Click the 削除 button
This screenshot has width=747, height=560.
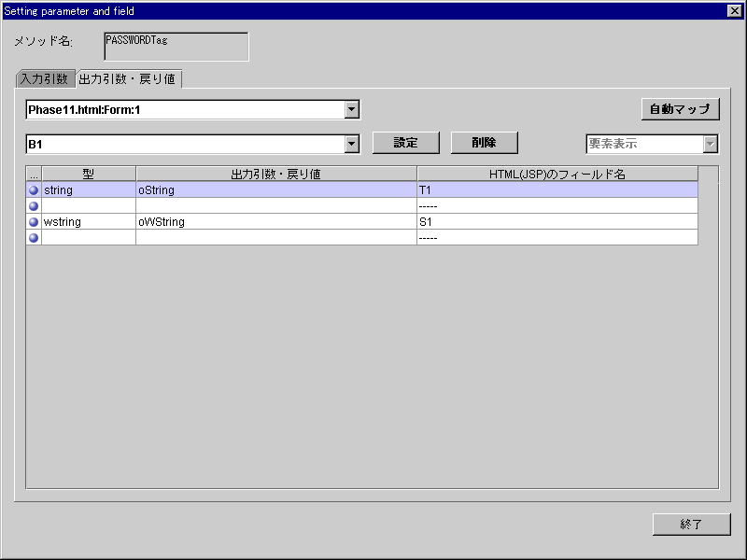pos(484,143)
